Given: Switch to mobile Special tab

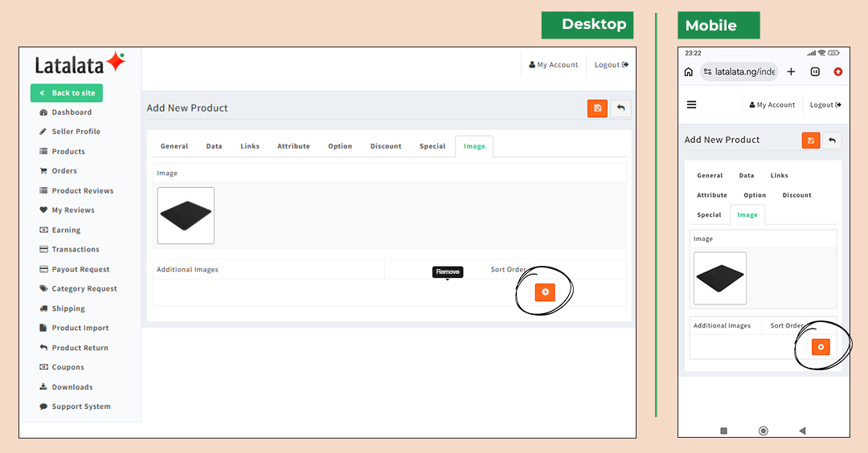Looking at the screenshot, I should tap(709, 215).
